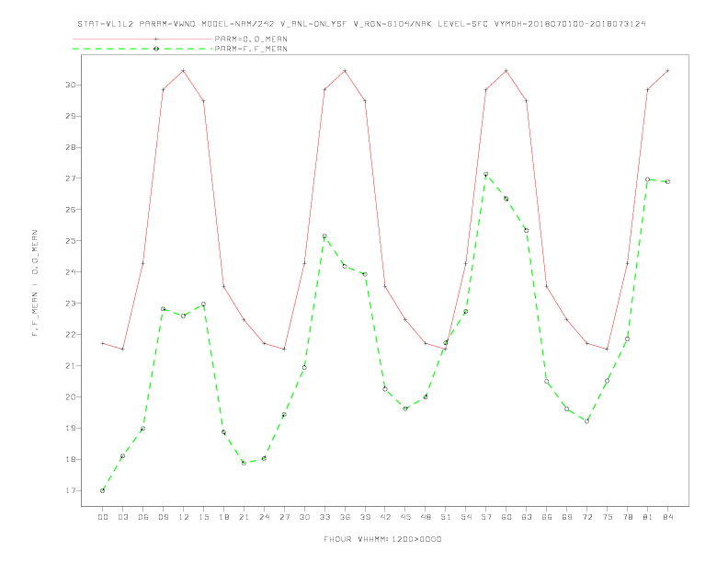
Task: Click the y-axis tick label 17
Action: coord(71,490)
